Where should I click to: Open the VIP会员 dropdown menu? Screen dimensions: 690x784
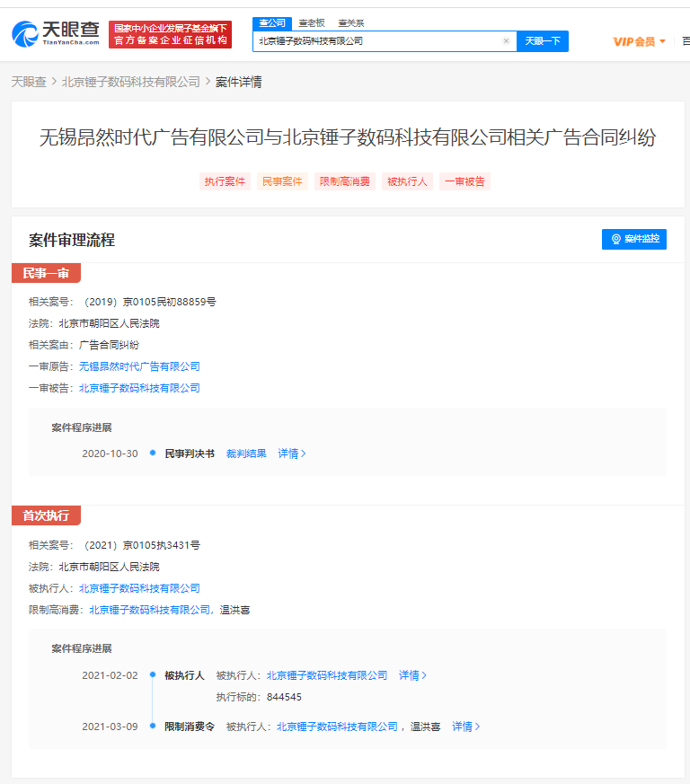(x=639, y=41)
